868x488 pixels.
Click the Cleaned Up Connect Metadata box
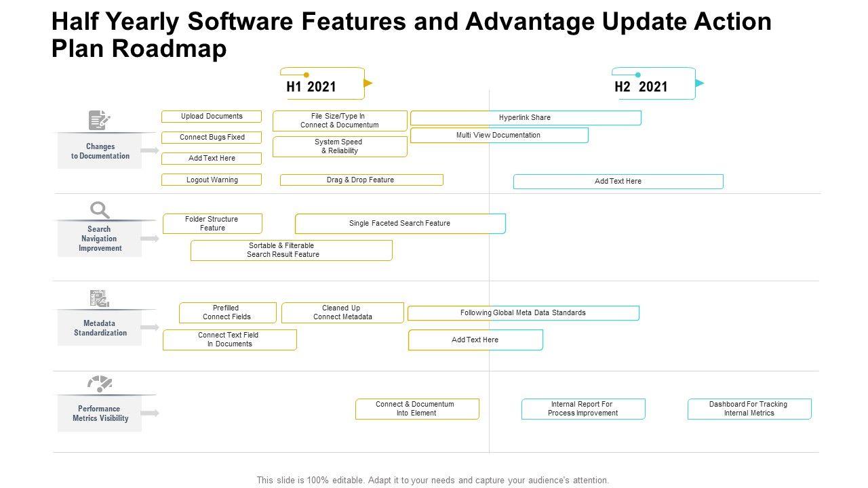pyautogui.click(x=342, y=312)
